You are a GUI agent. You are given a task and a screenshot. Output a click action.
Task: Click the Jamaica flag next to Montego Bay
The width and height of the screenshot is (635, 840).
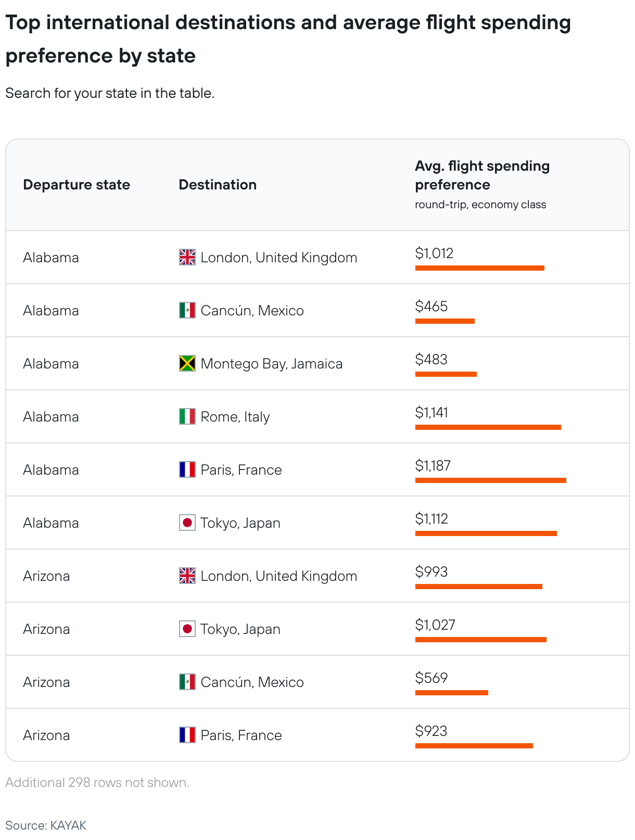pyautogui.click(x=187, y=363)
